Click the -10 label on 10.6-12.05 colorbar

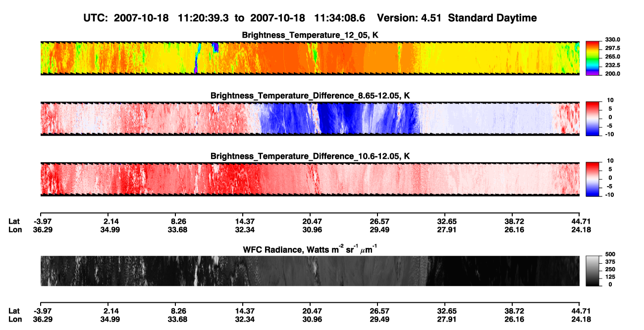[609, 194]
